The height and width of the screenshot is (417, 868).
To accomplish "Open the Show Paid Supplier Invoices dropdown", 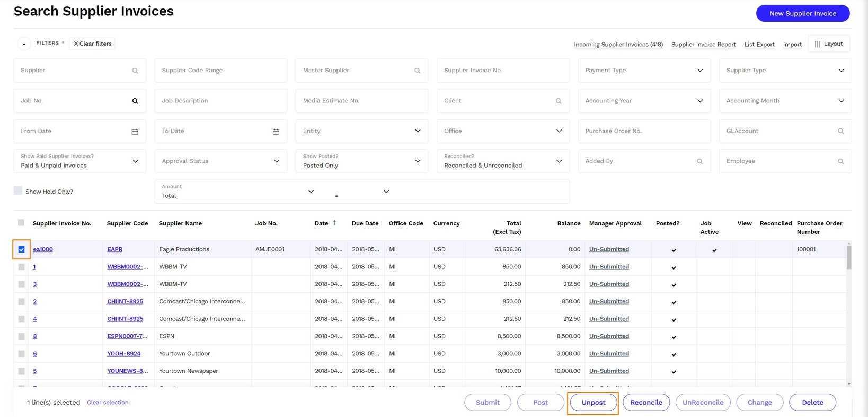I will click(79, 161).
